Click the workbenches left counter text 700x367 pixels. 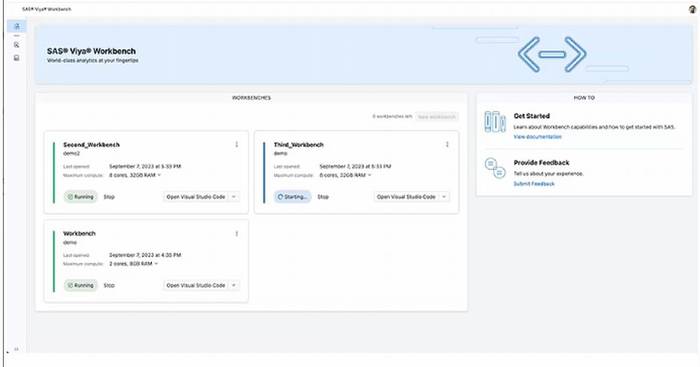(392, 117)
